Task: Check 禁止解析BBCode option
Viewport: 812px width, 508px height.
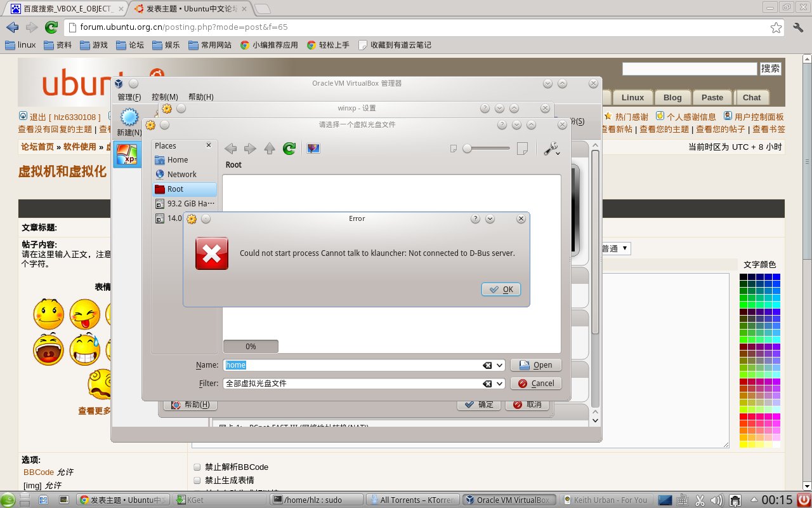Action: 197,467
